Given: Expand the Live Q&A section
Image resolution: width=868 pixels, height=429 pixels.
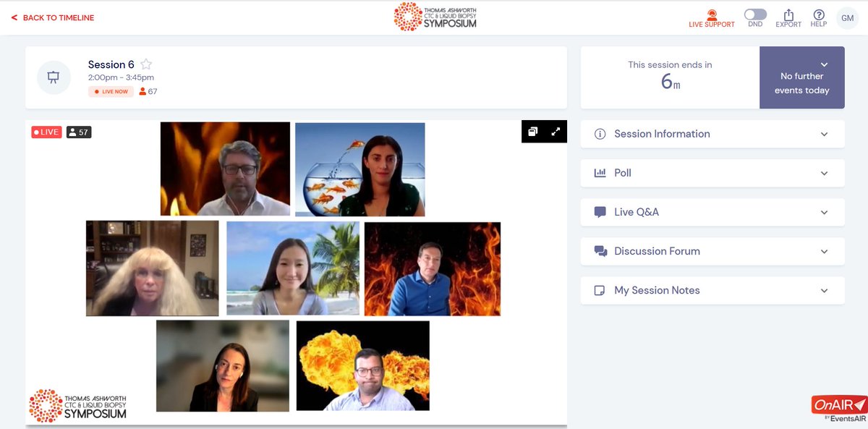Looking at the screenshot, I should (x=712, y=212).
